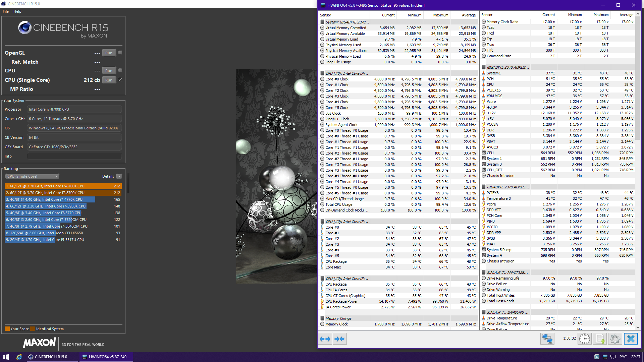Uncheck the CPU Single Core checkbox
644x362 pixels.
click(120, 80)
